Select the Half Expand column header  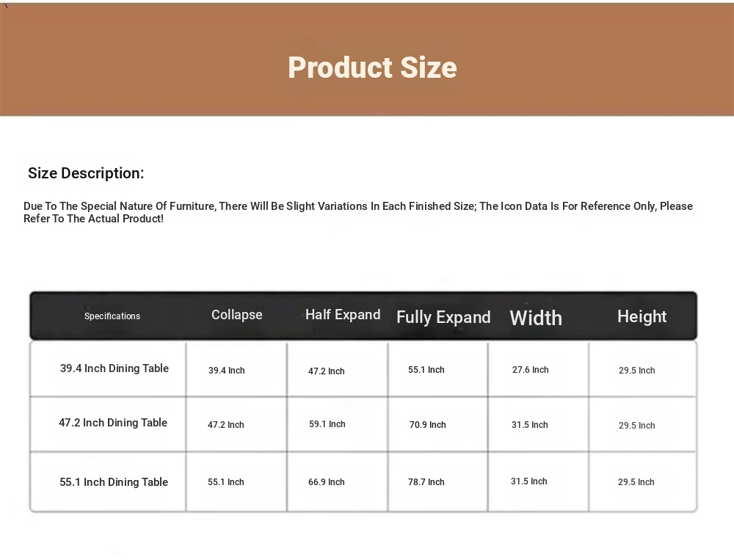[x=343, y=315]
